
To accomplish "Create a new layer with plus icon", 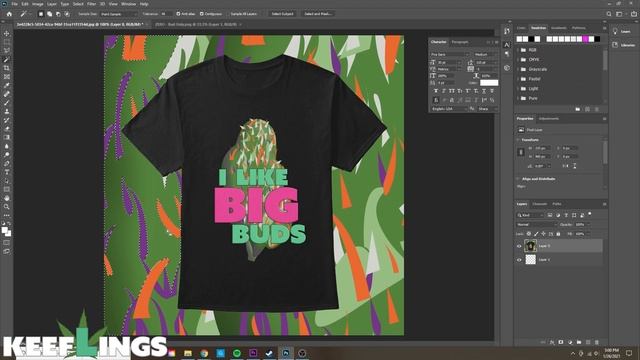I will pos(588,342).
